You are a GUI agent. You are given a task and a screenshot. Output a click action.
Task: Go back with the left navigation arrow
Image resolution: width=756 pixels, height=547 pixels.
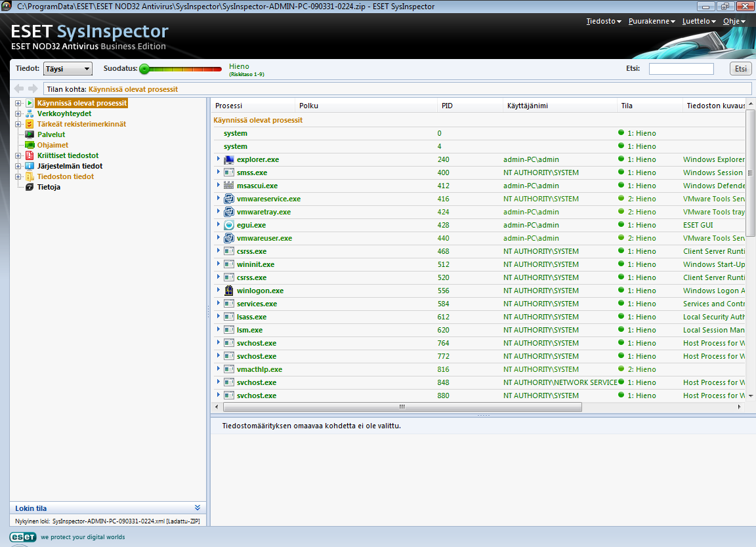tap(19, 89)
